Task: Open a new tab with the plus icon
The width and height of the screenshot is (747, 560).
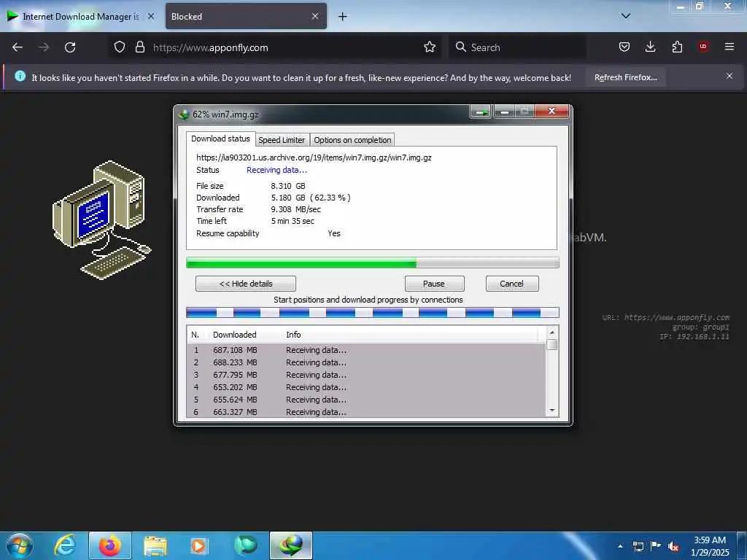Action: [343, 17]
